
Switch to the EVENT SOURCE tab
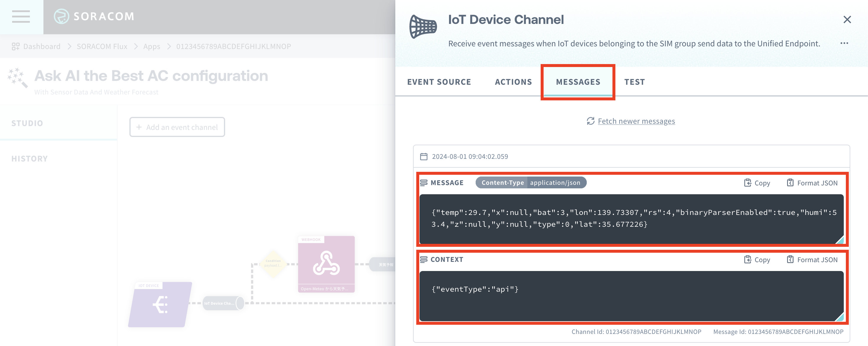pyautogui.click(x=439, y=82)
